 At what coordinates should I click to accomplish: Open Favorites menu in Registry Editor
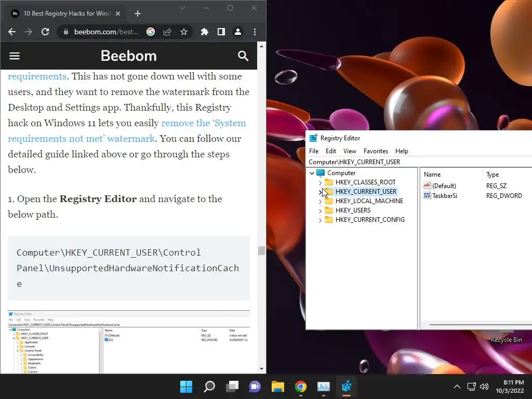click(x=376, y=151)
